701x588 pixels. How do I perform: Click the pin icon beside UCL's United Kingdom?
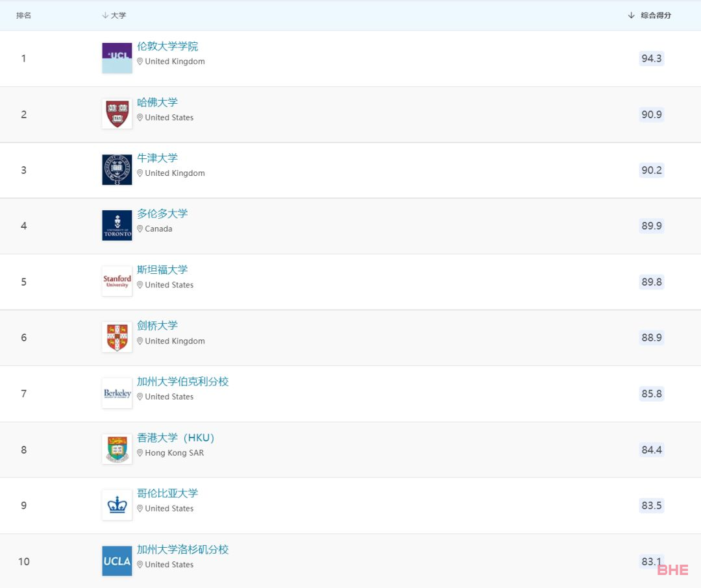click(140, 62)
